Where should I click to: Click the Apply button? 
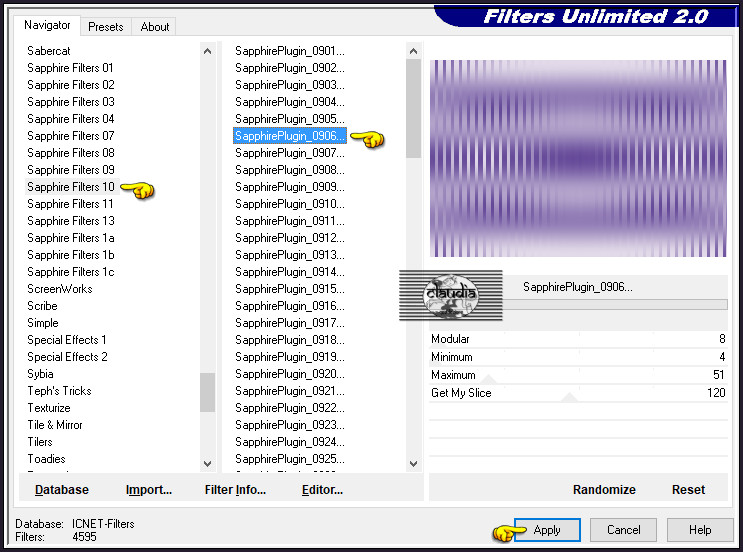[547, 530]
